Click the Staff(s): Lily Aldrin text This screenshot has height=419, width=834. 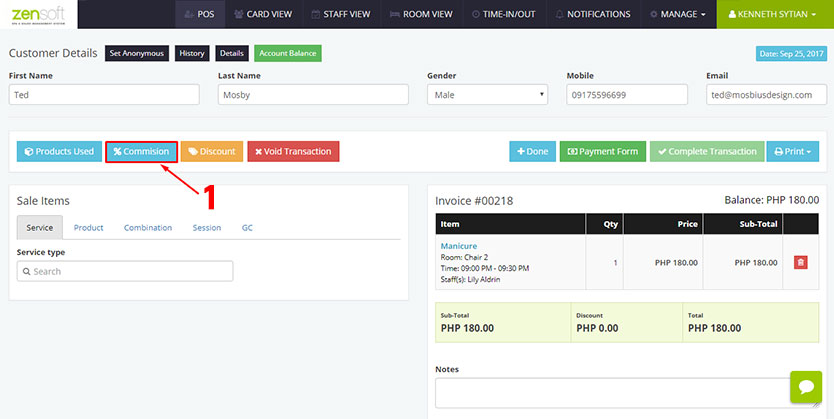click(x=470, y=279)
